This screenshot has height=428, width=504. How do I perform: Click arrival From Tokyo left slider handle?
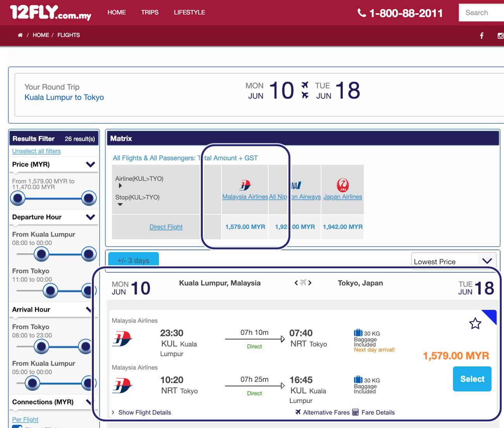click(x=41, y=347)
